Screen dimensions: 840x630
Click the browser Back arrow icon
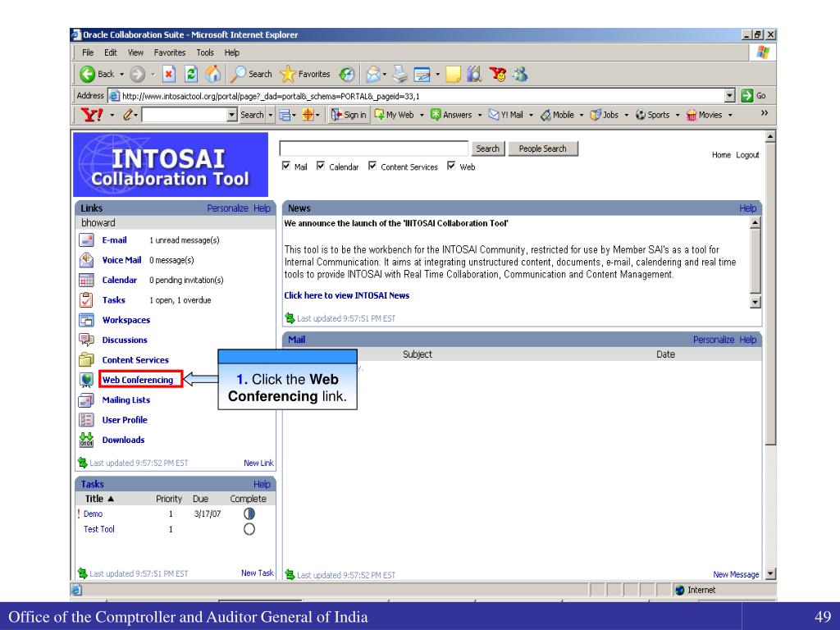[x=87, y=74]
